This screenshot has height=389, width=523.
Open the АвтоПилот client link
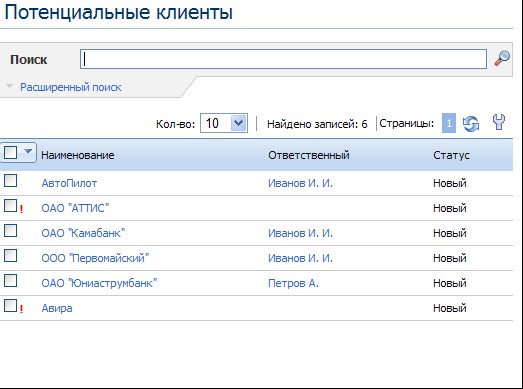[69, 183]
